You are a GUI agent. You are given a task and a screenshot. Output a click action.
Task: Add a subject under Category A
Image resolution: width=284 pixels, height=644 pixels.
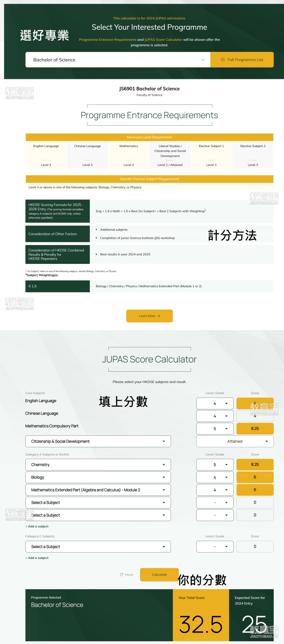point(37,526)
